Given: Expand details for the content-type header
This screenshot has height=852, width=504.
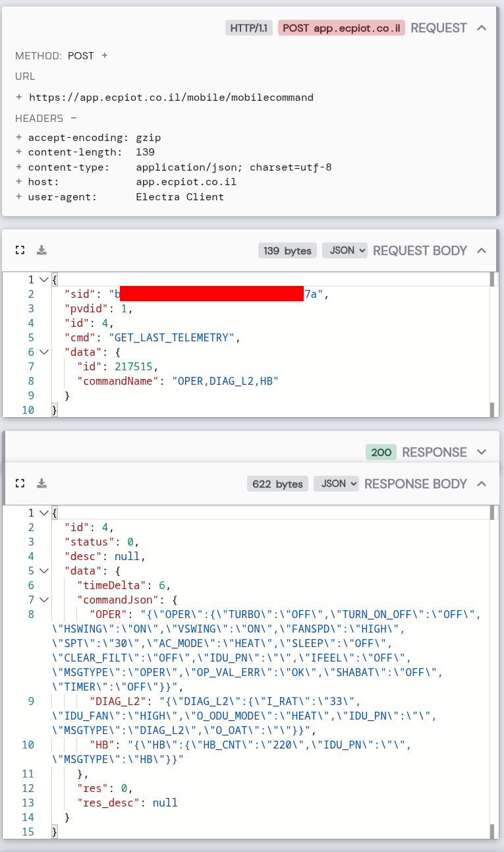Looking at the screenshot, I should 19,167.
